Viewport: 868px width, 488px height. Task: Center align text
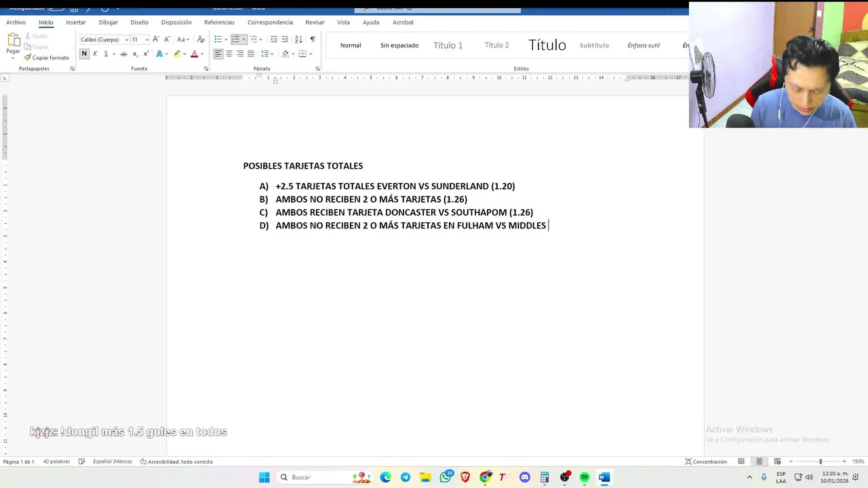[229, 54]
